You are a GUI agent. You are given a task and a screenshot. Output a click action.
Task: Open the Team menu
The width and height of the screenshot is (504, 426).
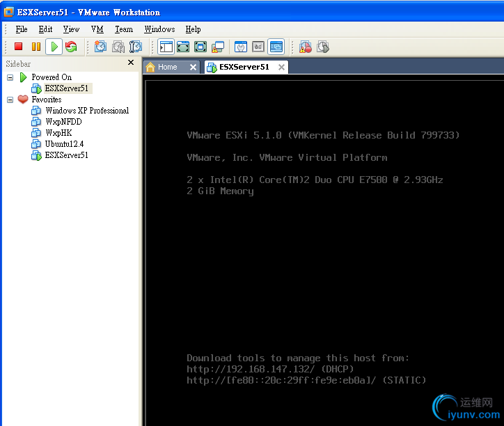(x=124, y=29)
